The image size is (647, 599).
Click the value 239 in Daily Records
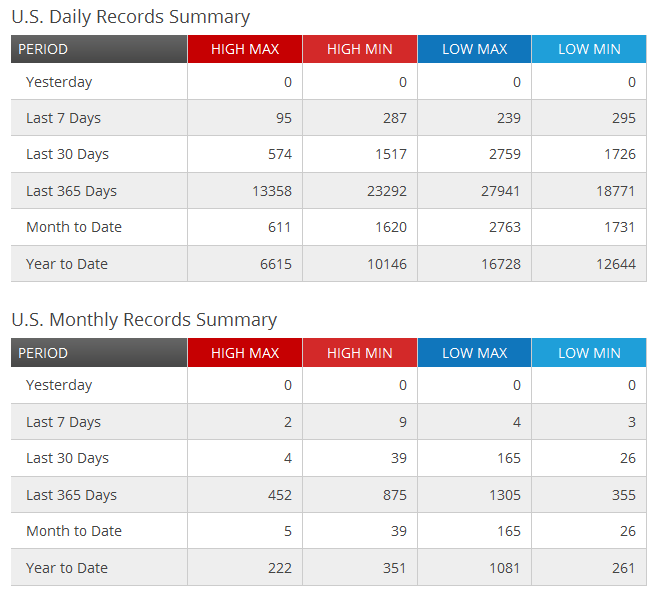tap(509, 118)
